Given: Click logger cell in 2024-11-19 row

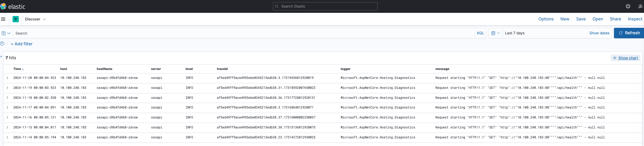Looking at the screenshot, I should 378,88.
